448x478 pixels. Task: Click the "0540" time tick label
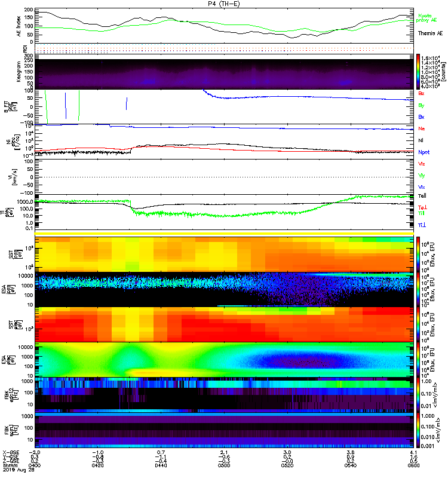[351, 465]
